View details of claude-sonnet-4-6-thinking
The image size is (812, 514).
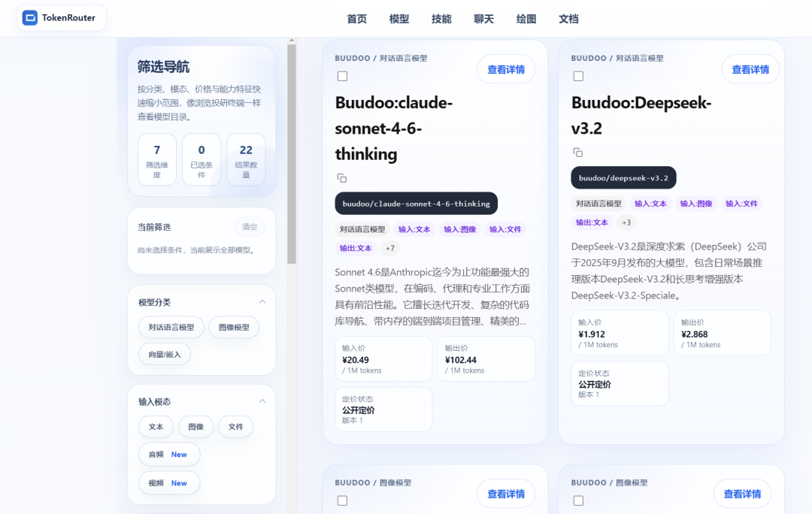506,69
